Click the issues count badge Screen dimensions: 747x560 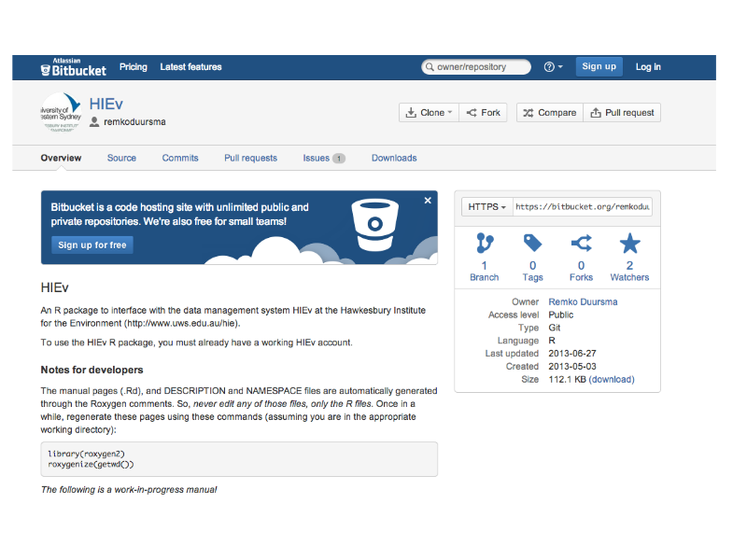(339, 159)
